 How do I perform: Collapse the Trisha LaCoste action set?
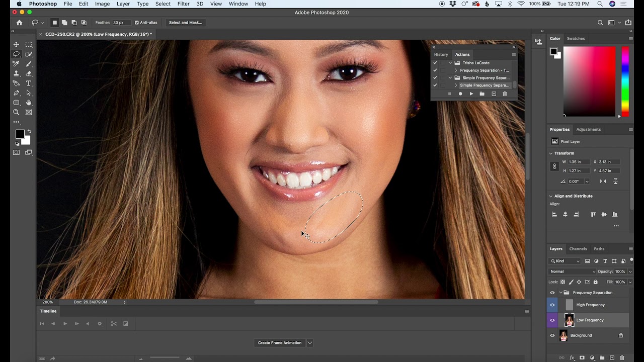click(x=450, y=63)
